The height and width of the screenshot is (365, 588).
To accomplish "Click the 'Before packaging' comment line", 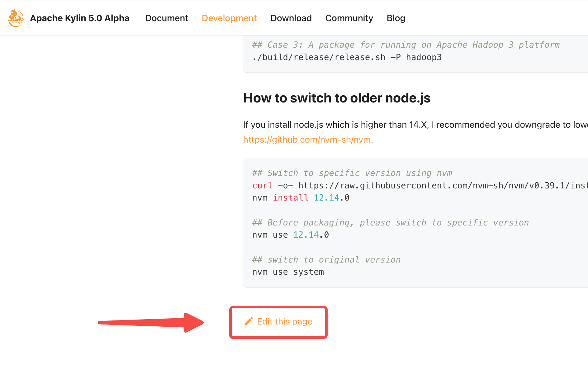I will 390,223.
